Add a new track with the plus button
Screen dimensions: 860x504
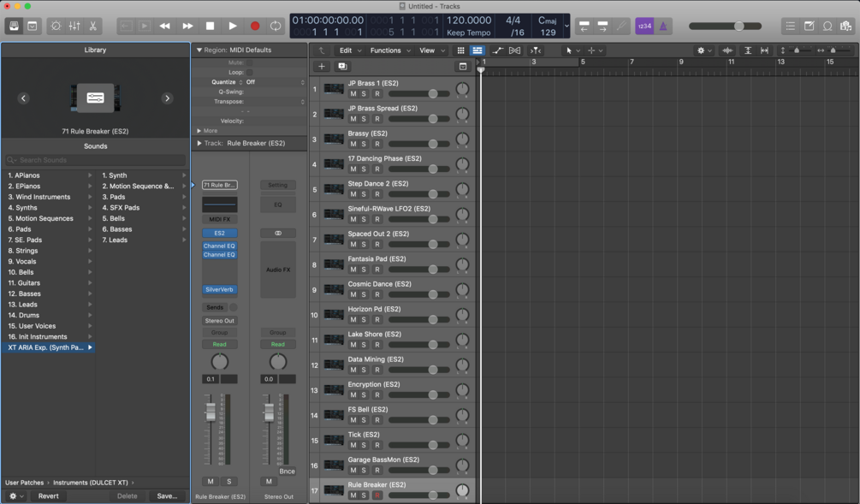[x=322, y=67]
